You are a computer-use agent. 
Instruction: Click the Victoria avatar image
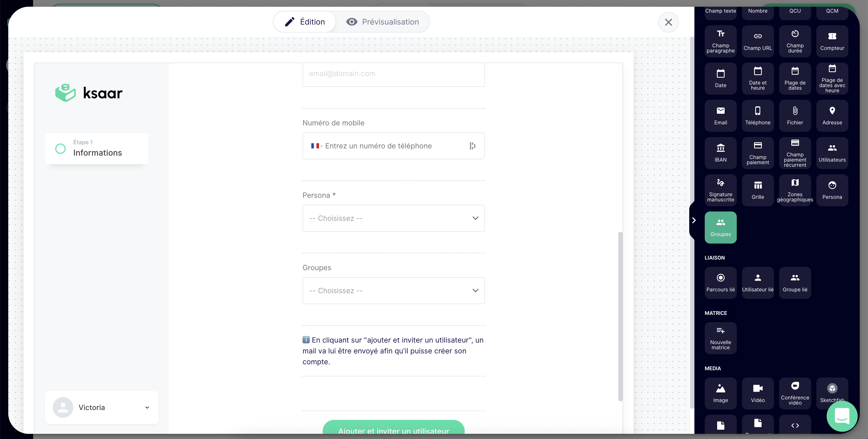(63, 407)
